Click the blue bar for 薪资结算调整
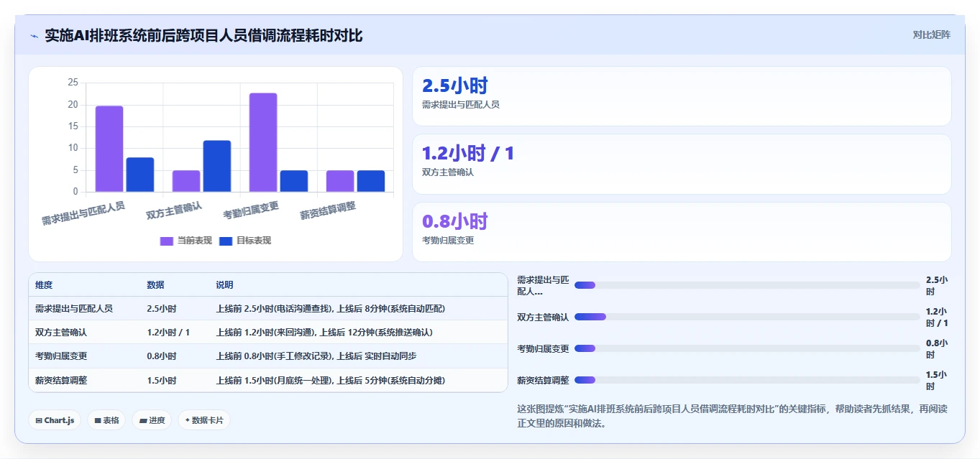This screenshot has height=459, width=980. coord(371,181)
